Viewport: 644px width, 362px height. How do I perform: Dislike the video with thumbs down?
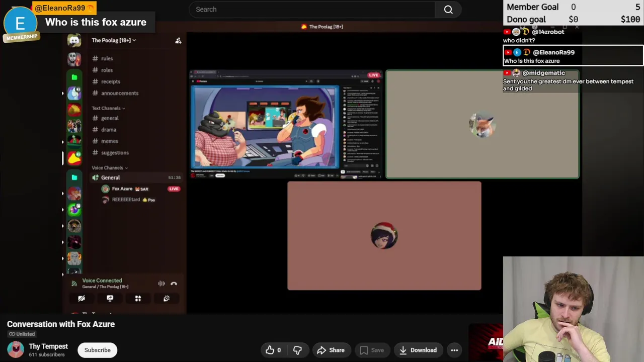pos(297,350)
